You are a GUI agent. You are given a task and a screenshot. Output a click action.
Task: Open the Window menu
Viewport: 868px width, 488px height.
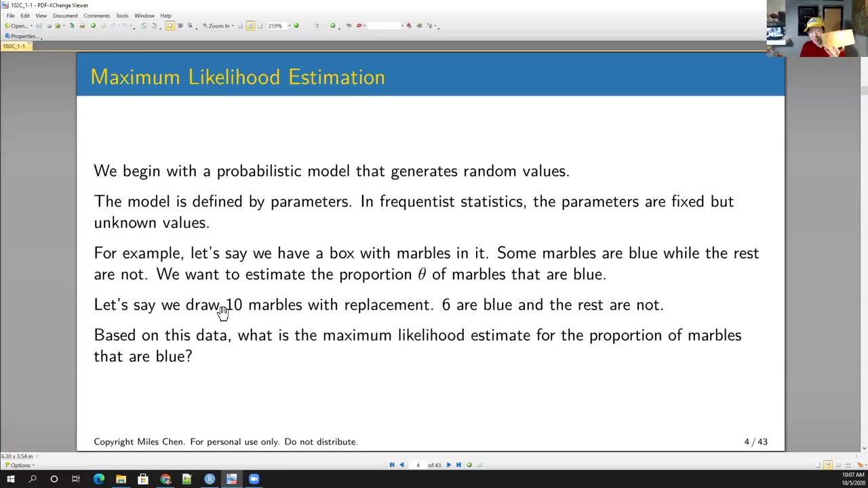(144, 16)
